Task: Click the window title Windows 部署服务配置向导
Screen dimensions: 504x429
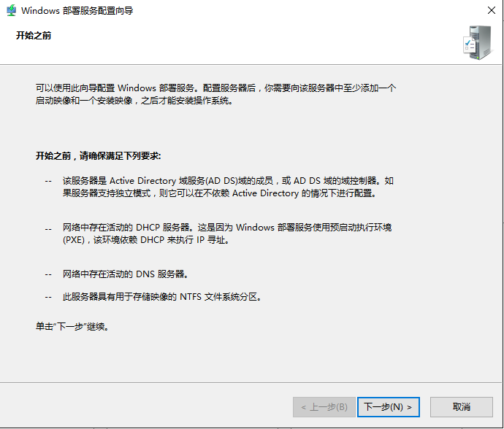Action: pos(77,11)
